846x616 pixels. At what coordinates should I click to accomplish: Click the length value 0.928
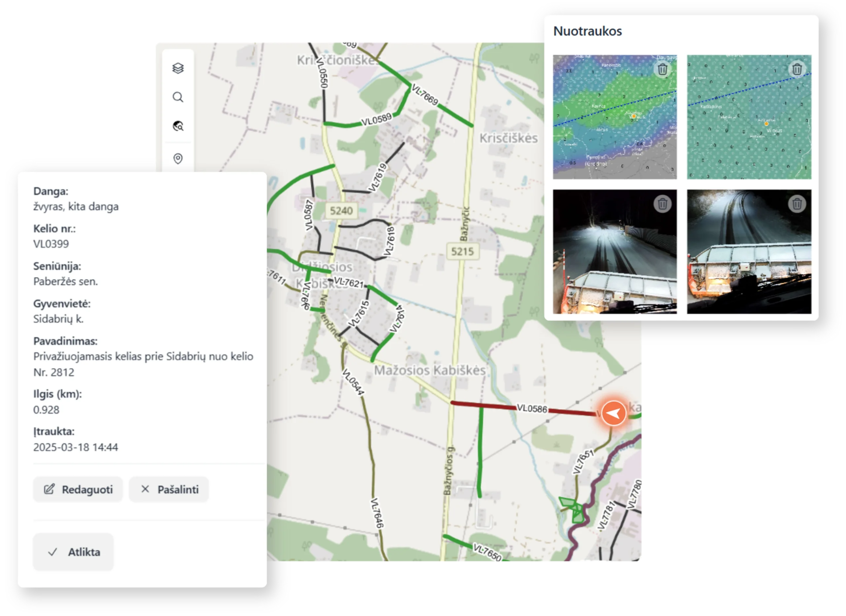pos(46,410)
